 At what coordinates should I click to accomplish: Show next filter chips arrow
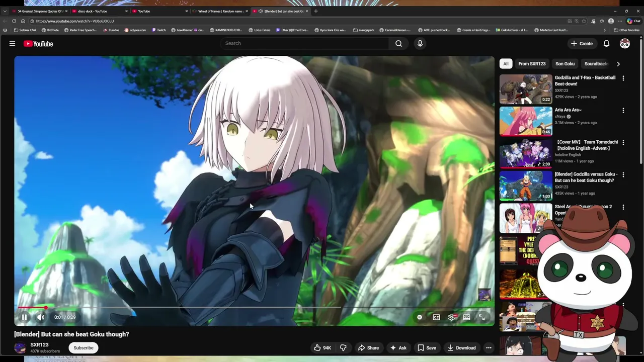point(618,64)
